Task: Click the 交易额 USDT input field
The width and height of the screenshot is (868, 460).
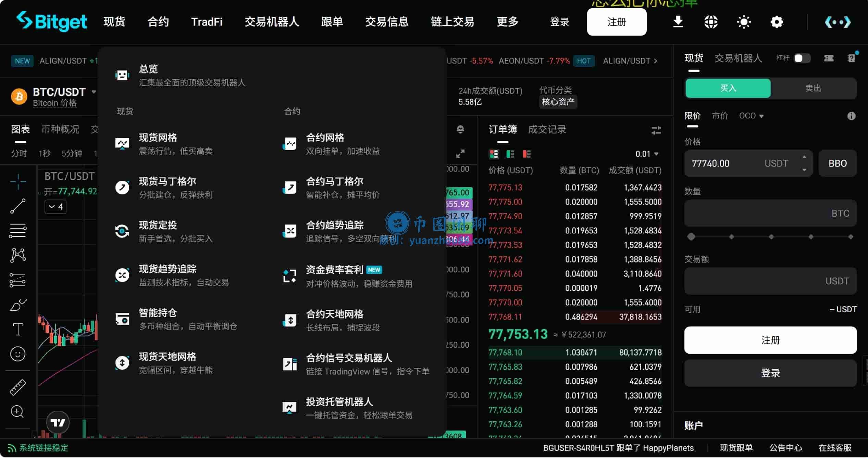Action: [x=770, y=281]
